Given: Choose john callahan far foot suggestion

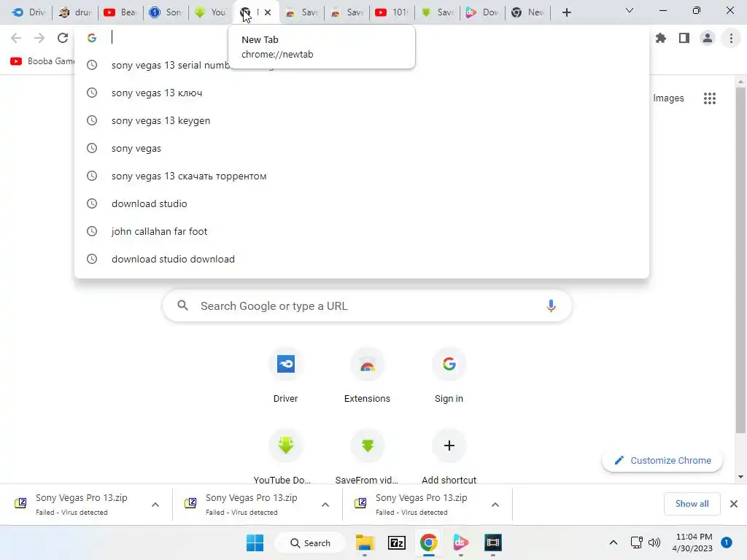Looking at the screenshot, I should point(362,231).
